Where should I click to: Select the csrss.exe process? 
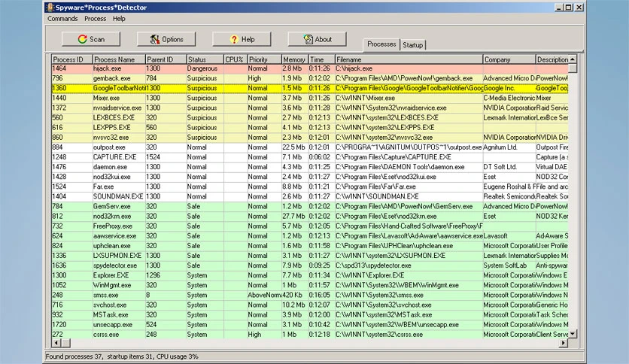(x=106, y=335)
